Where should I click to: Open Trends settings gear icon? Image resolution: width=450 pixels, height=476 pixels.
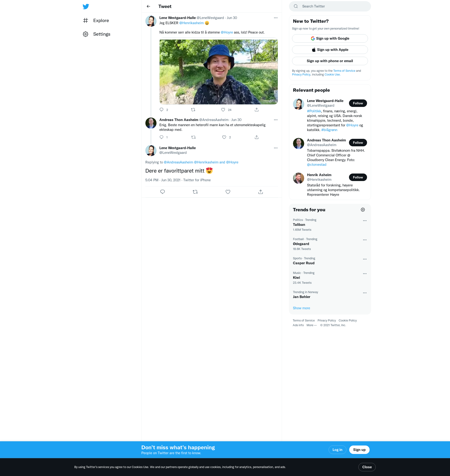363,210
